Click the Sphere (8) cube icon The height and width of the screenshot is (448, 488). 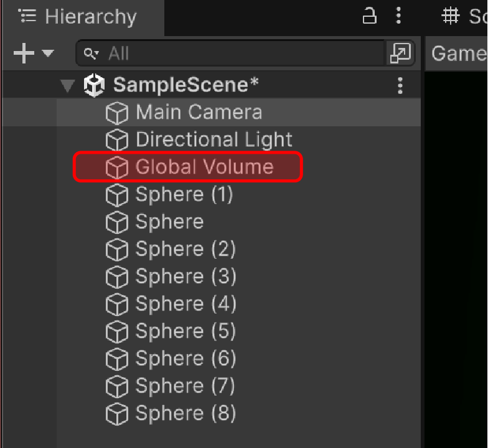click(117, 414)
